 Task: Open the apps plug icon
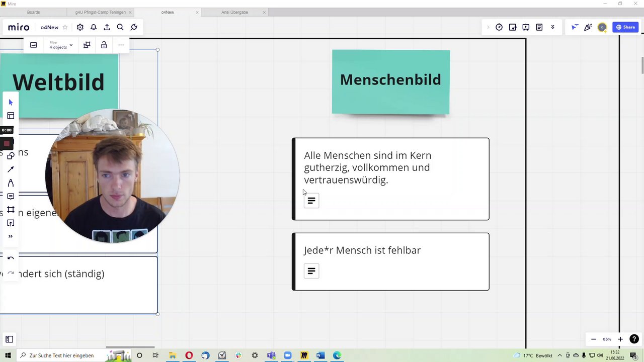pyautogui.click(x=134, y=27)
